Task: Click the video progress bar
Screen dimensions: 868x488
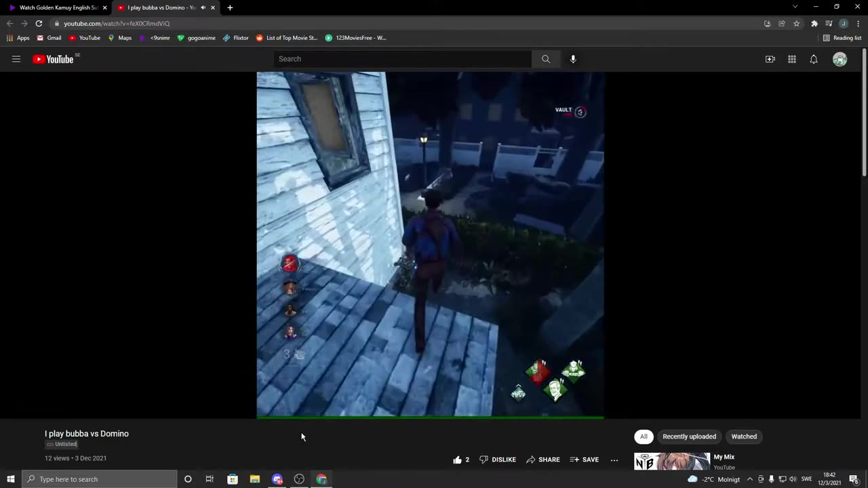Action: tap(430, 418)
